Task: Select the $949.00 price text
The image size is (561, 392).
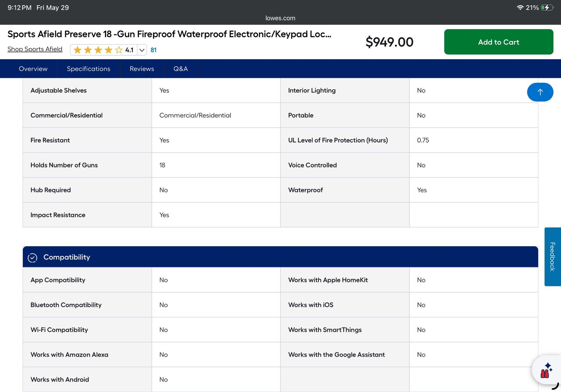Action: [x=389, y=42]
